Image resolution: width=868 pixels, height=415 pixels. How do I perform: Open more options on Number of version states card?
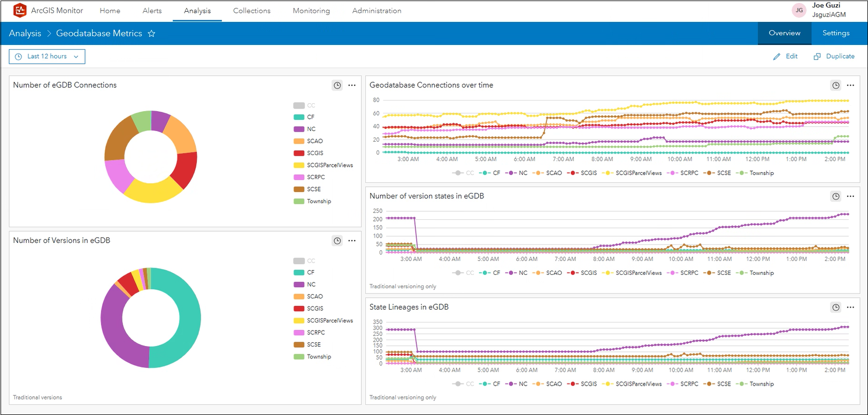tap(850, 196)
